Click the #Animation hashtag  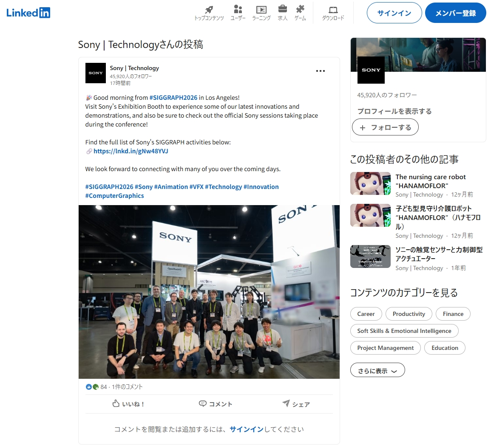(x=171, y=187)
